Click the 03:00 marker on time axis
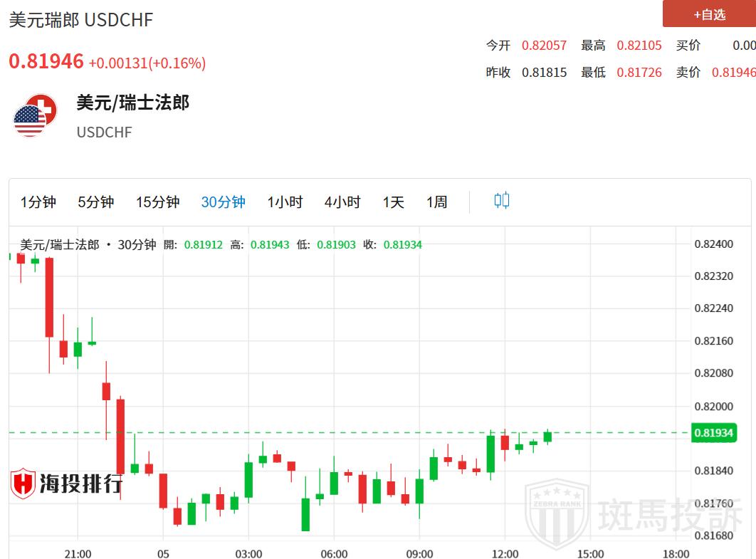The height and width of the screenshot is (559, 756). pyautogui.click(x=248, y=554)
